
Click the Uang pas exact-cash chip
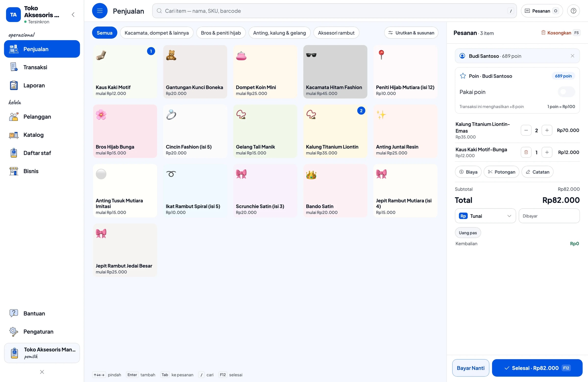tap(468, 233)
